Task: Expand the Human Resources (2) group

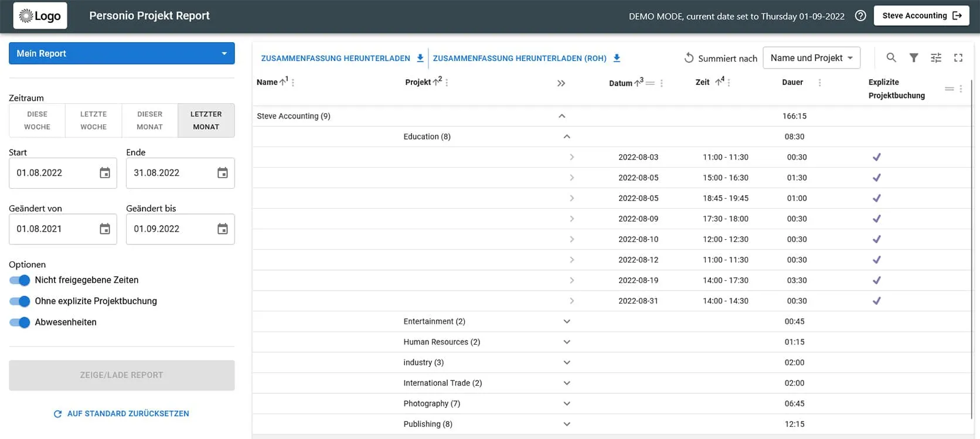Action: [x=566, y=342]
